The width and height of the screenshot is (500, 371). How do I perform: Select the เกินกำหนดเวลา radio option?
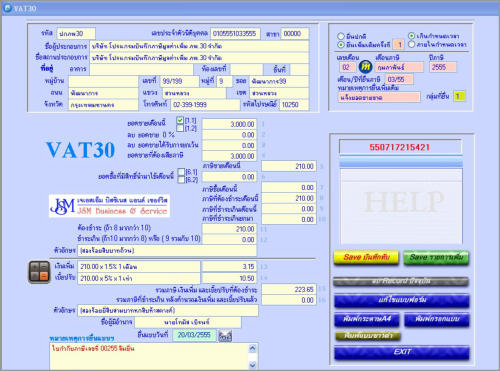[x=412, y=35]
